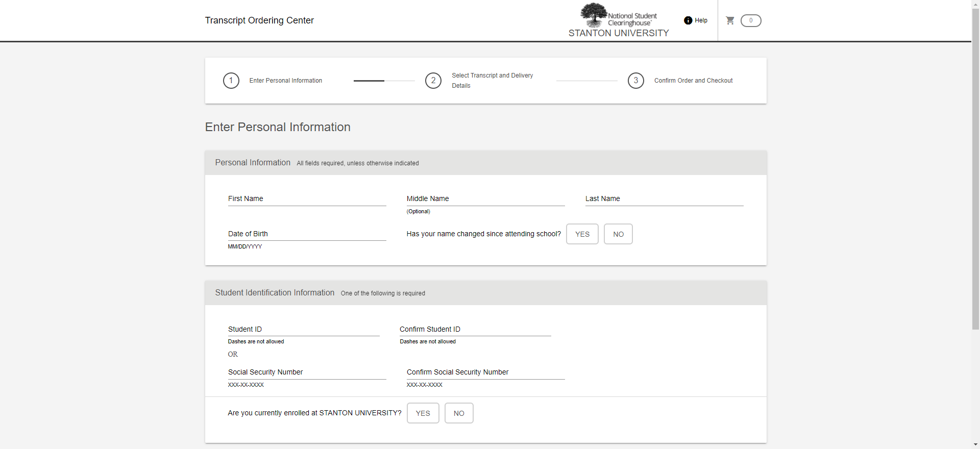This screenshot has height=449, width=980.
Task: Click the Transcript Ordering Center title
Action: 259,20
